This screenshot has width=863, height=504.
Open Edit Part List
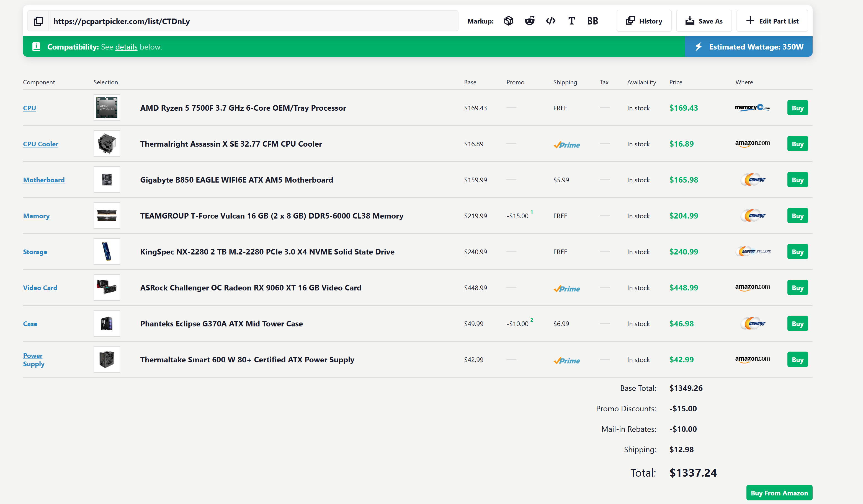772,21
